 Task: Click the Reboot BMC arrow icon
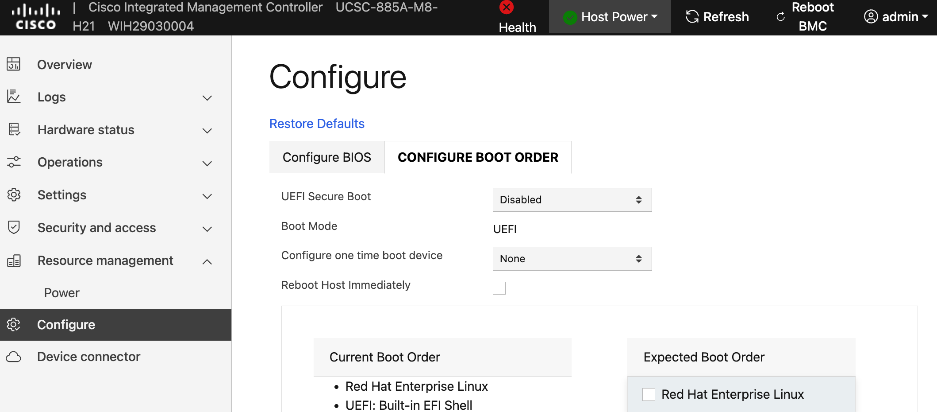(x=780, y=17)
